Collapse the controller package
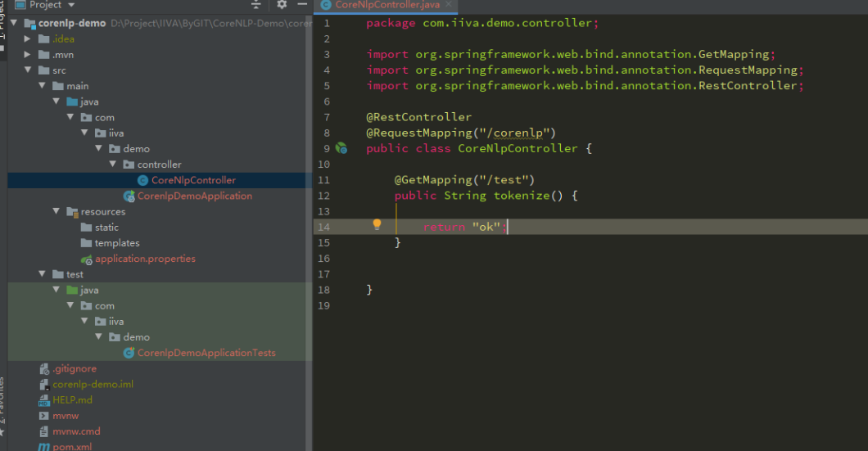Image resolution: width=868 pixels, height=451 pixels. 113,165
